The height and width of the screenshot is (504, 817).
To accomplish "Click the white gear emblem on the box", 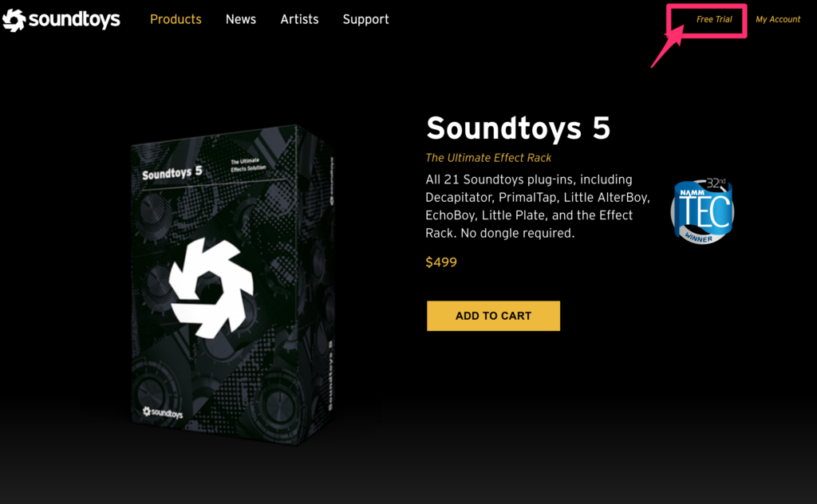I will coord(211,287).
